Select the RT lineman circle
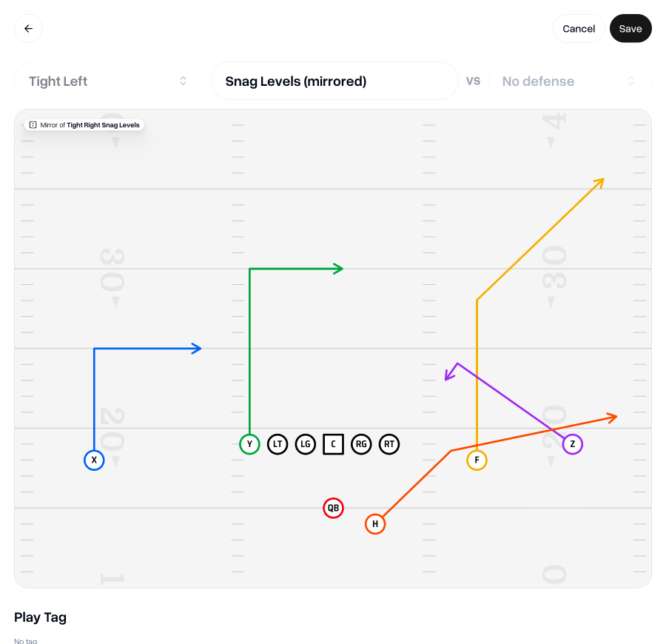The height and width of the screenshot is (644, 666). 389,445
